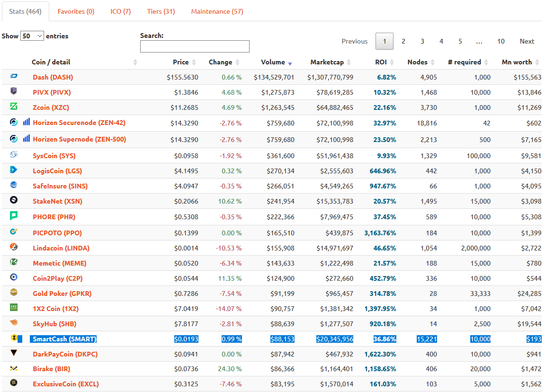Click the PHORE green logo icon
The height and width of the screenshot is (392, 546).
[x=14, y=215]
